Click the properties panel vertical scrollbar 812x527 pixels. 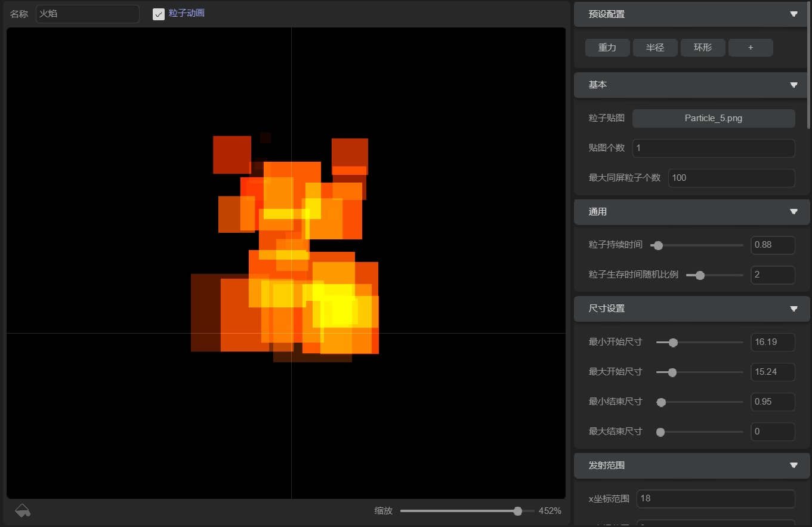coord(809,66)
